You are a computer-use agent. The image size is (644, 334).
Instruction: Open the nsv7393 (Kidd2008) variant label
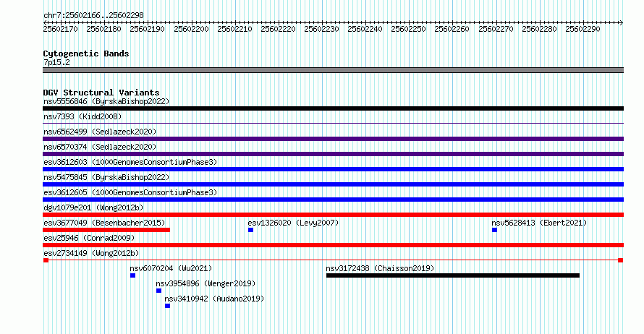(82, 116)
